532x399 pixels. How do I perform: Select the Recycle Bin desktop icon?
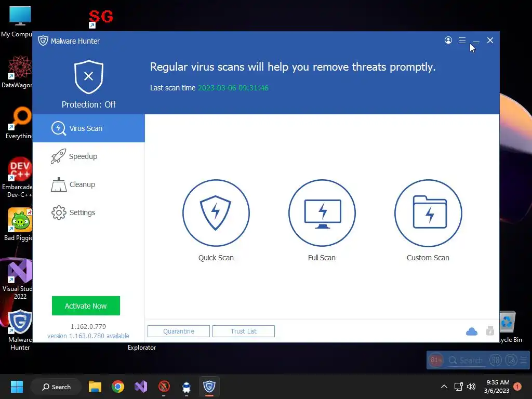[x=508, y=326]
